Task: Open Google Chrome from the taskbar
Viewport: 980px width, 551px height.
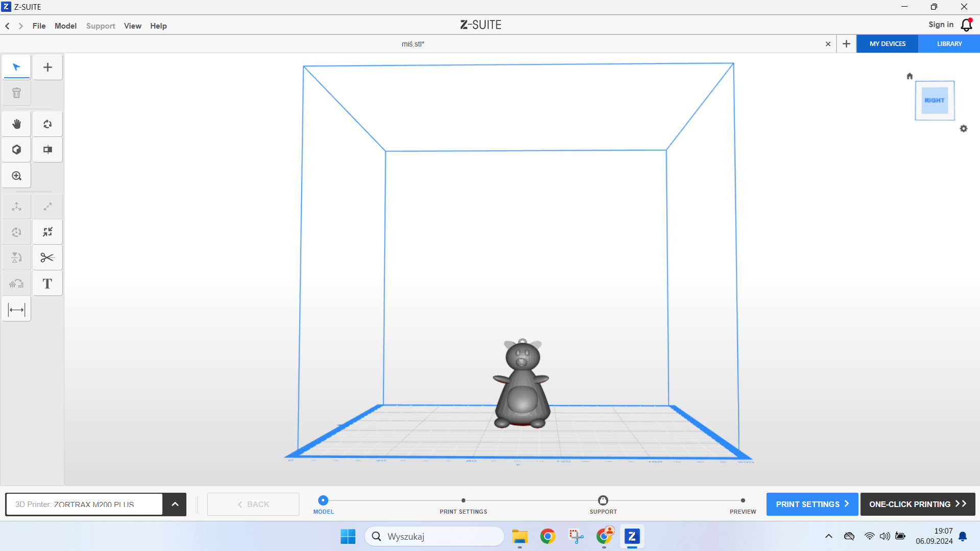Action: [x=547, y=537]
